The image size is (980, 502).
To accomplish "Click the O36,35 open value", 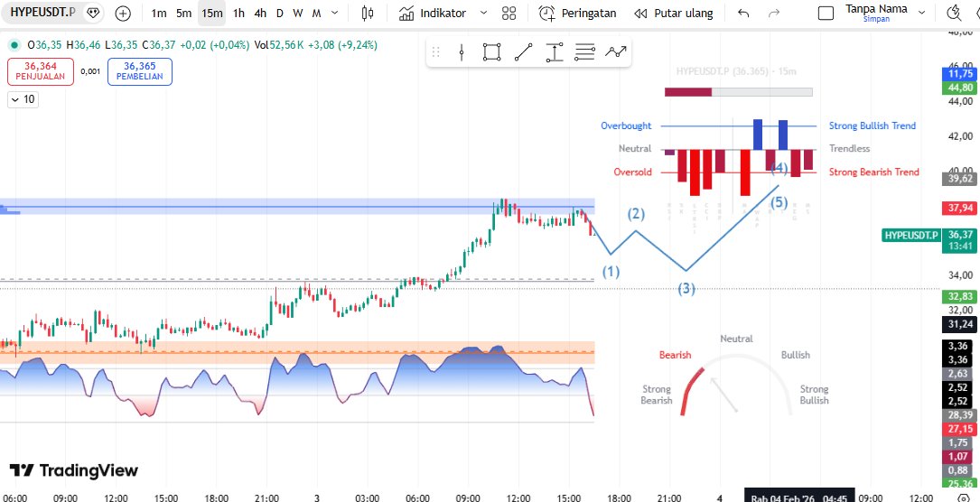I will click(x=44, y=45).
